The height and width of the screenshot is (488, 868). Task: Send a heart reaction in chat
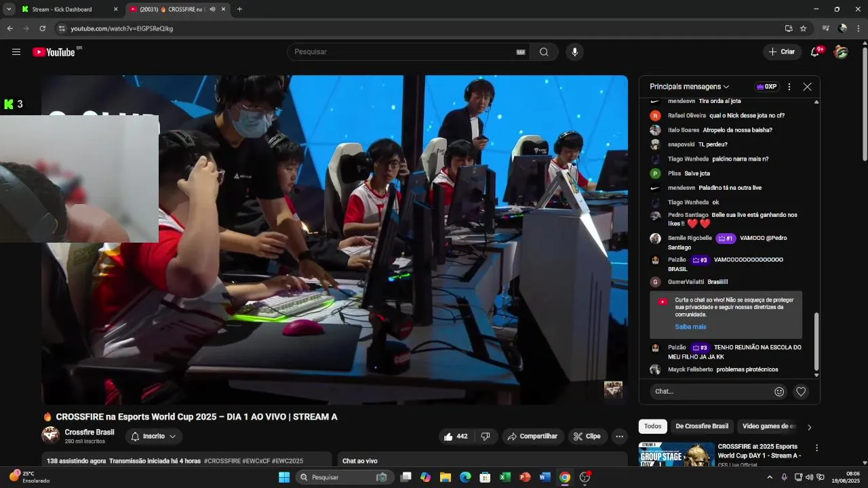(801, 391)
